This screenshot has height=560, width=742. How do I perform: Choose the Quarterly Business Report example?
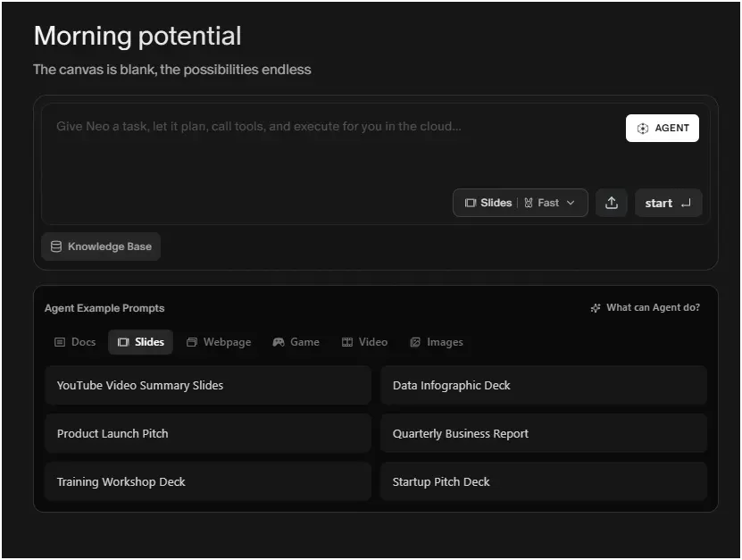click(543, 433)
